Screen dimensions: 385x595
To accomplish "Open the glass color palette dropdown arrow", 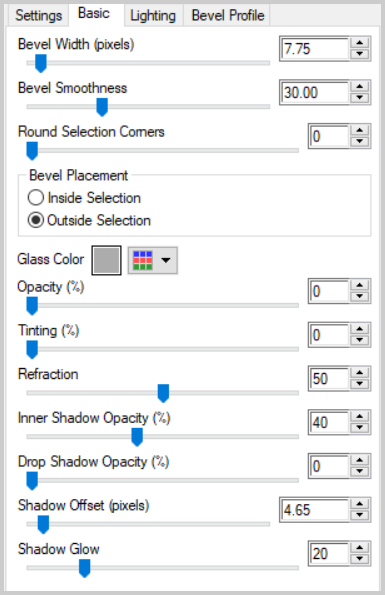I will pos(166,260).
